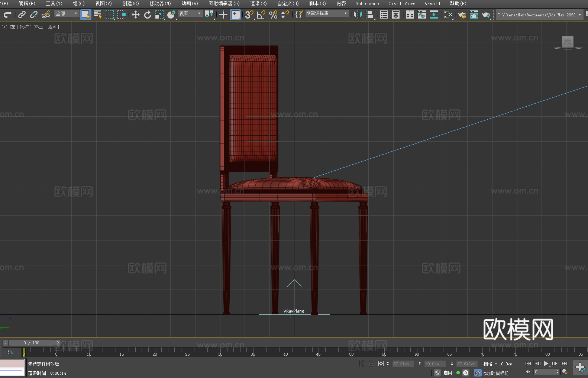Toggle the 3D Snaps icon
This screenshot has height=378, width=588.
[x=249, y=14]
